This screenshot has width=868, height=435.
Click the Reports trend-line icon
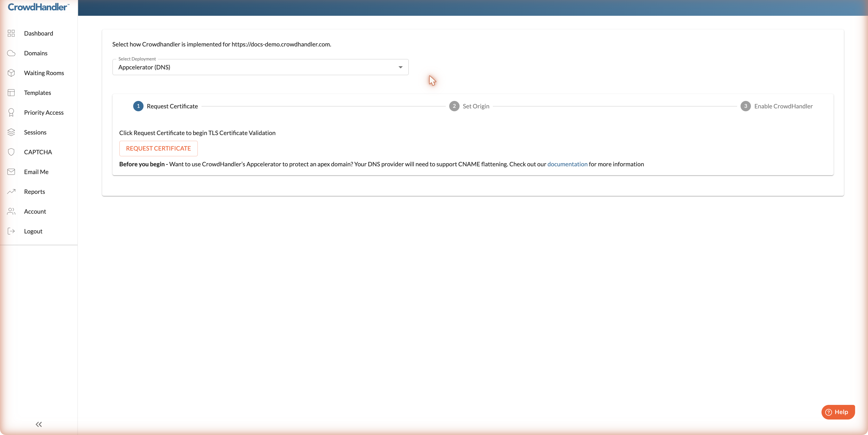11,192
